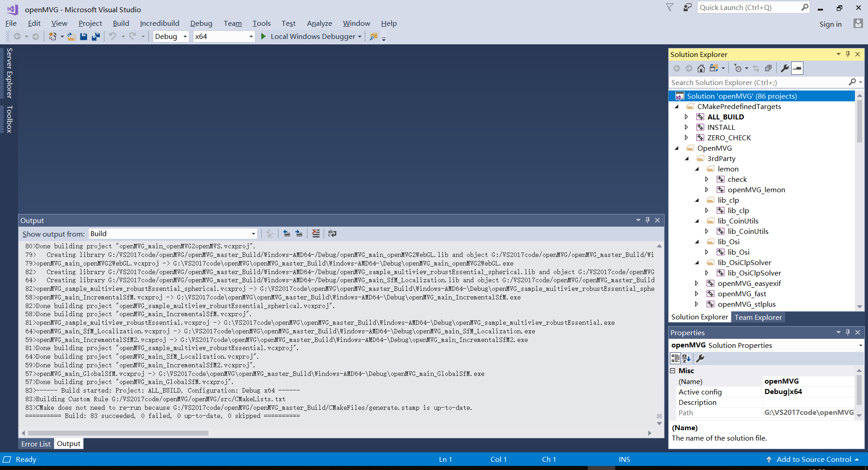Expand the ALL_BUILD project node
The height and width of the screenshot is (470, 868).
pyautogui.click(x=686, y=117)
